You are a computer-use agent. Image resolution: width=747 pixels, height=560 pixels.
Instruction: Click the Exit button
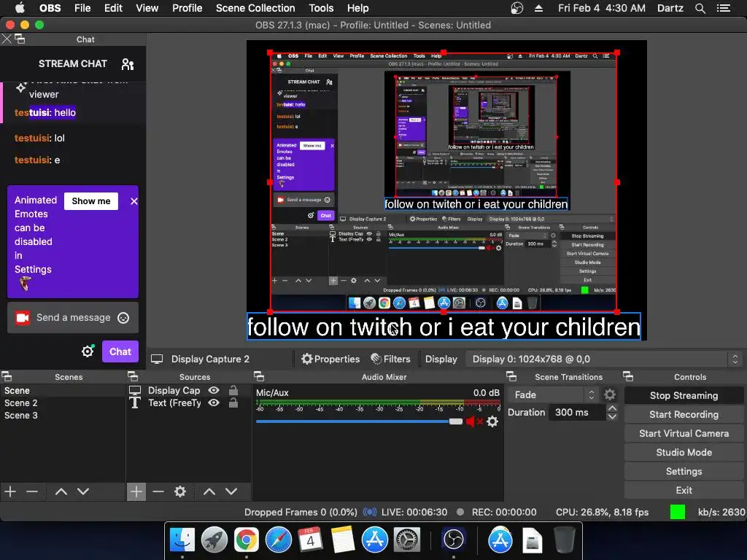pos(684,490)
